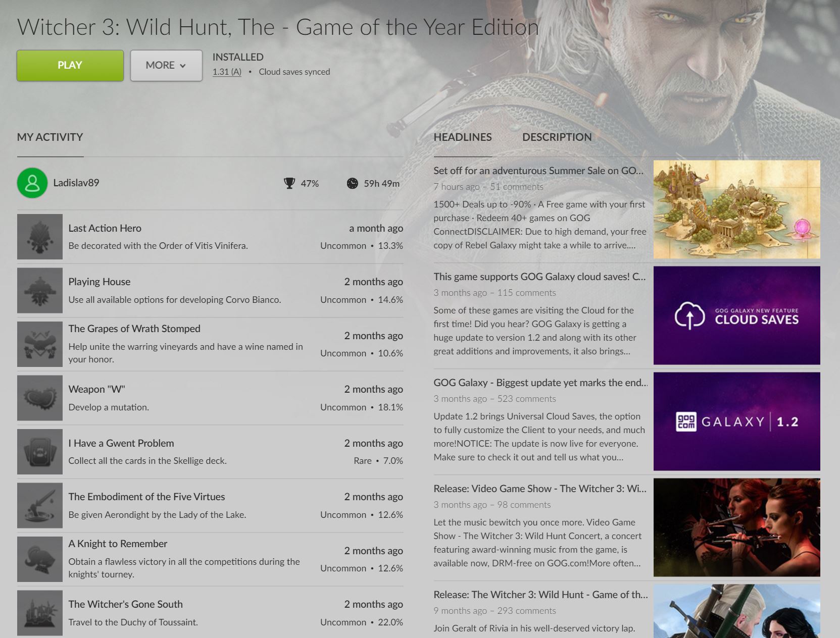Click the A Knight to Remember icon
Image resolution: width=840 pixels, height=638 pixels.
point(40,559)
